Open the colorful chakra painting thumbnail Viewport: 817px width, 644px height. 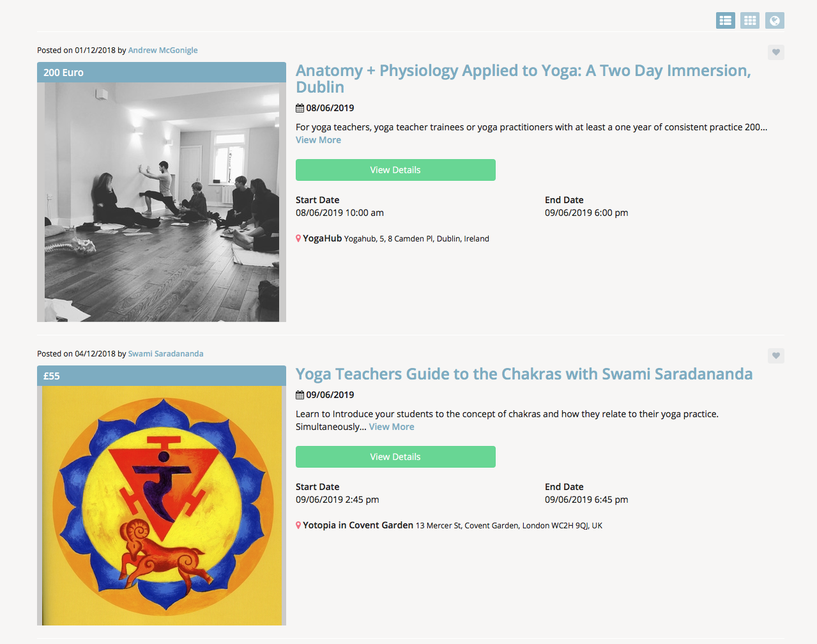[162, 505]
